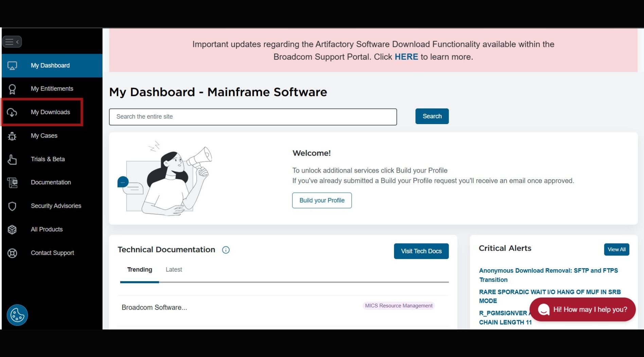The image size is (644, 357).
Task: Open the Security Advisories shield icon
Action: (x=12, y=206)
